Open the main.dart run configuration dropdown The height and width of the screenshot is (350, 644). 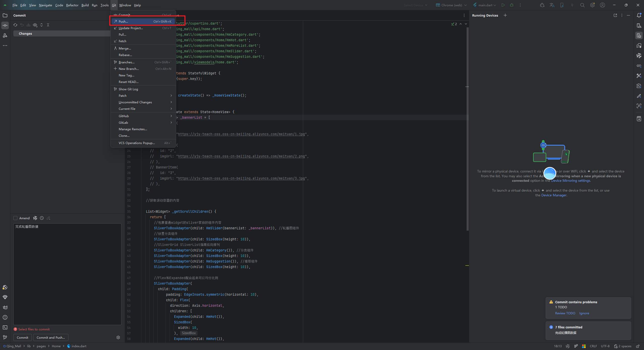click(485, 5)
